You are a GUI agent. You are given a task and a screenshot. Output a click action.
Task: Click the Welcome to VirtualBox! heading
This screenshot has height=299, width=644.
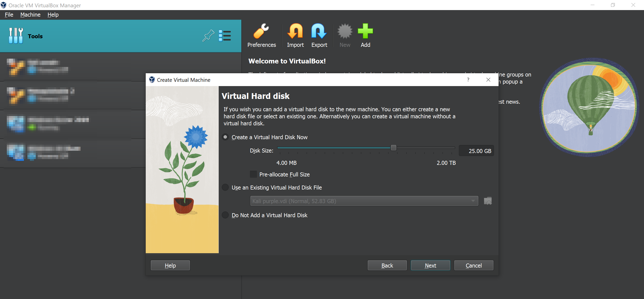coord(287,61)
